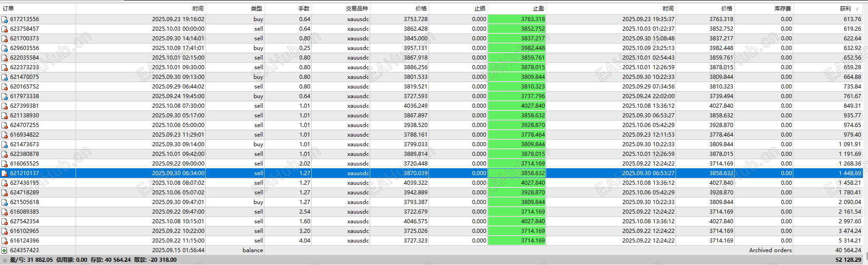This screenshot has height=265, width=868.
Task: Click open time 2025.10.08 08:07:02
Action: [x=178, y=183]
